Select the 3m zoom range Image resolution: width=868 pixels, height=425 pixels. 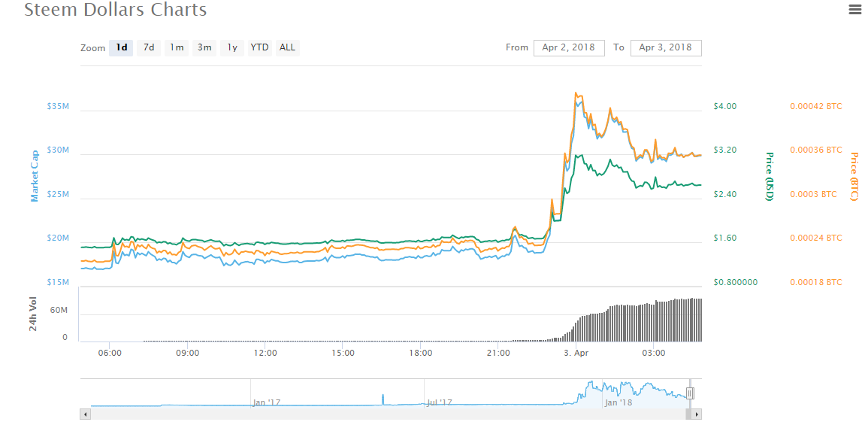tap(204, 47)
